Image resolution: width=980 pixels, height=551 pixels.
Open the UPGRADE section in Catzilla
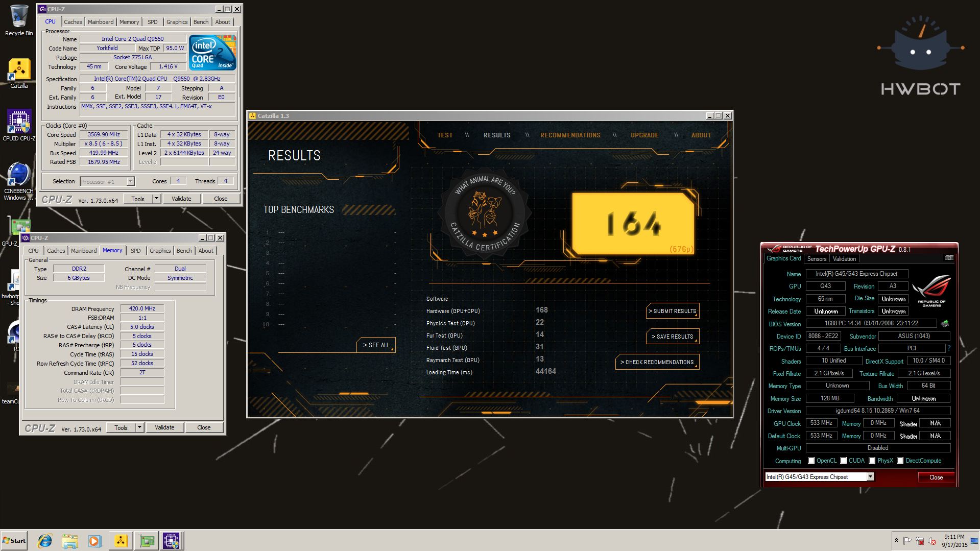pos(644,135)
